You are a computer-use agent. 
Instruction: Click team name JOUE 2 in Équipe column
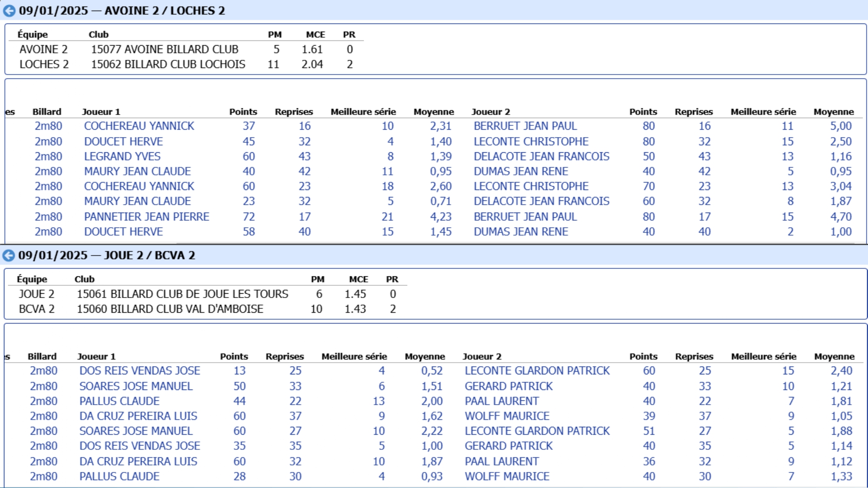coord(36,294)
